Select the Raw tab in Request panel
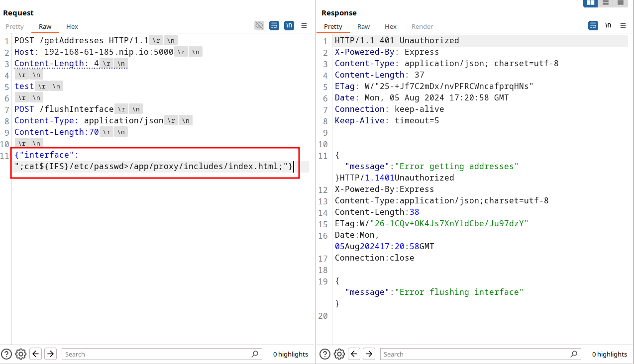This screenshot has width=634, height=364. (x=45, y=26)
